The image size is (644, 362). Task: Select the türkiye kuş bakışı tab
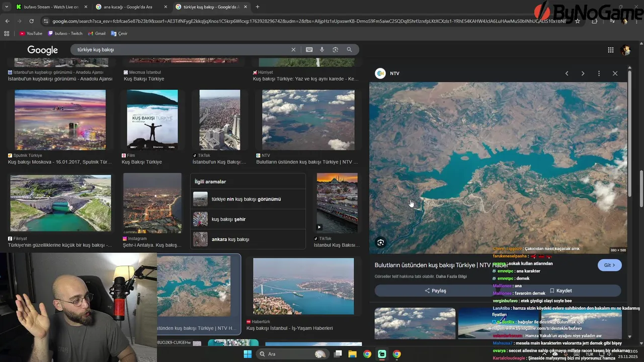(212, 7)
